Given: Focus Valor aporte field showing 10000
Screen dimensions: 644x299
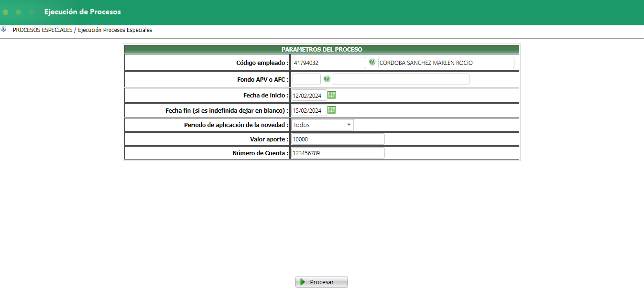Looking at the screenshot, I should [x=338, y=139].
